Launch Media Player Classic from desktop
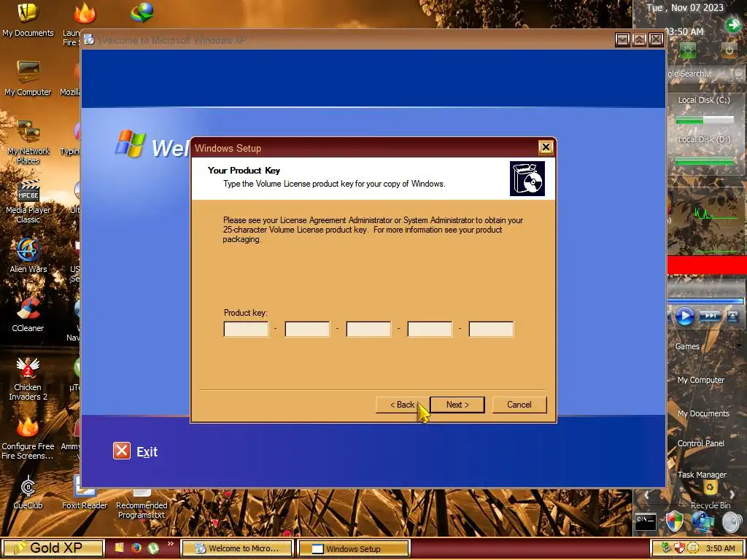The width and height of the screenshot is (747, 560). [28, 201]
